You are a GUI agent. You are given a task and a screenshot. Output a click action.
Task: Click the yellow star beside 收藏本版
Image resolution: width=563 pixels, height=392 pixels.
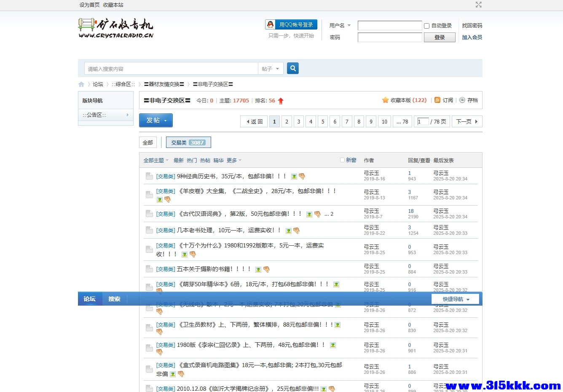point(386,100)
